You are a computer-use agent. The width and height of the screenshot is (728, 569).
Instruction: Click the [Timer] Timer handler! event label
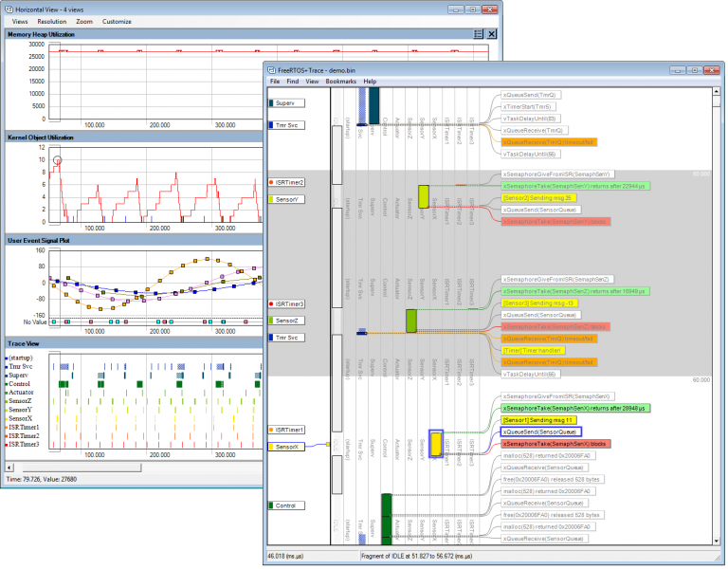pyautogui.click(x=533, y=351)
